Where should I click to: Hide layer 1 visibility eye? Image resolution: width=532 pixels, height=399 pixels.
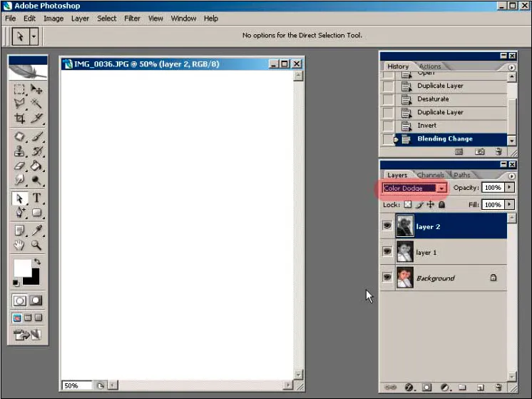[x=387, y=251]
